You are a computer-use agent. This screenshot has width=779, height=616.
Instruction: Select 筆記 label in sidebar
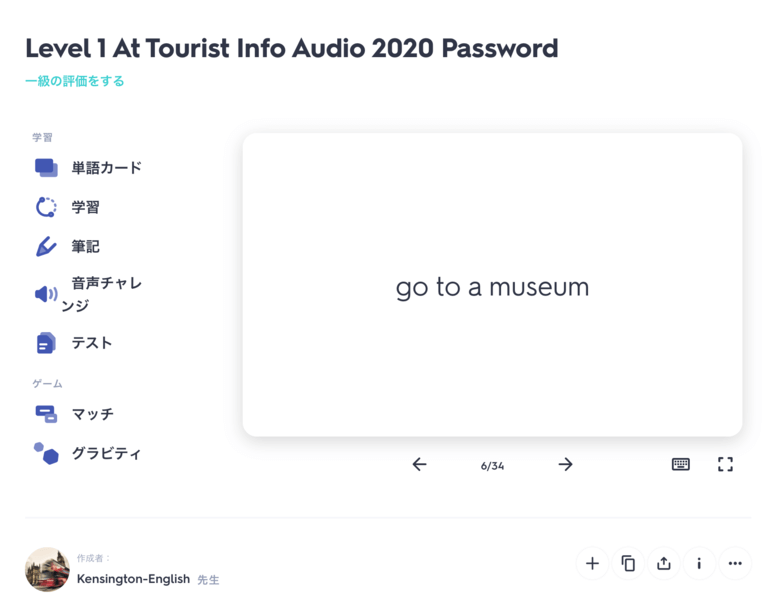[85, 246]
